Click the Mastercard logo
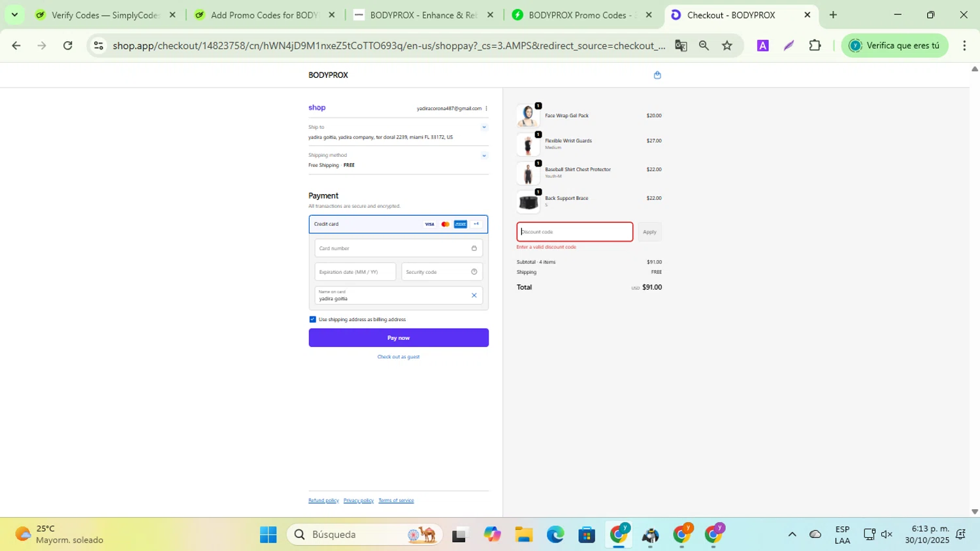 coord(446,224)
